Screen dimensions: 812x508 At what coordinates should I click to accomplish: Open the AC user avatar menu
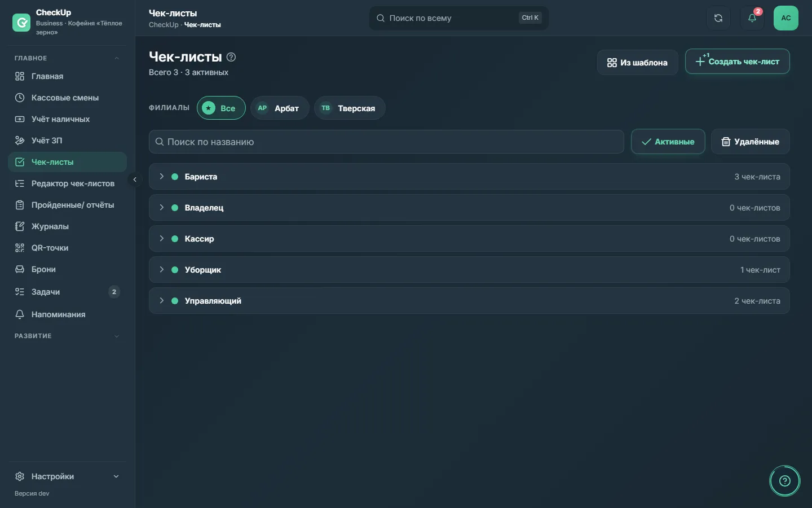[786, 18]
